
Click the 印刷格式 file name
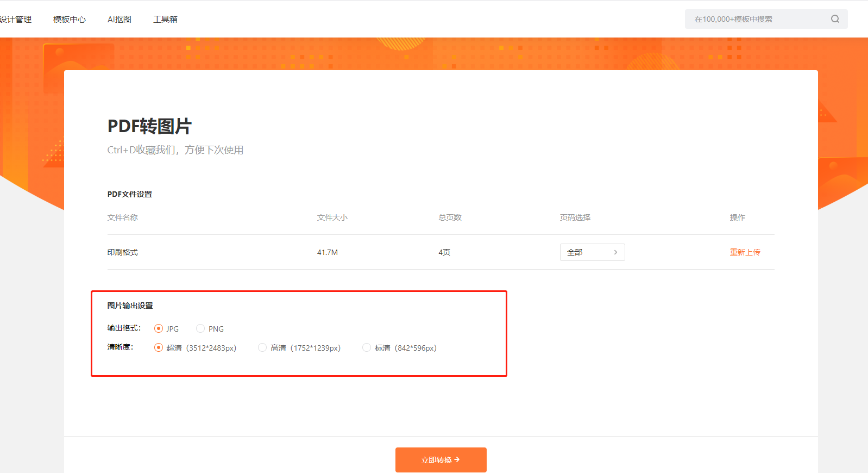pos(123,252)
